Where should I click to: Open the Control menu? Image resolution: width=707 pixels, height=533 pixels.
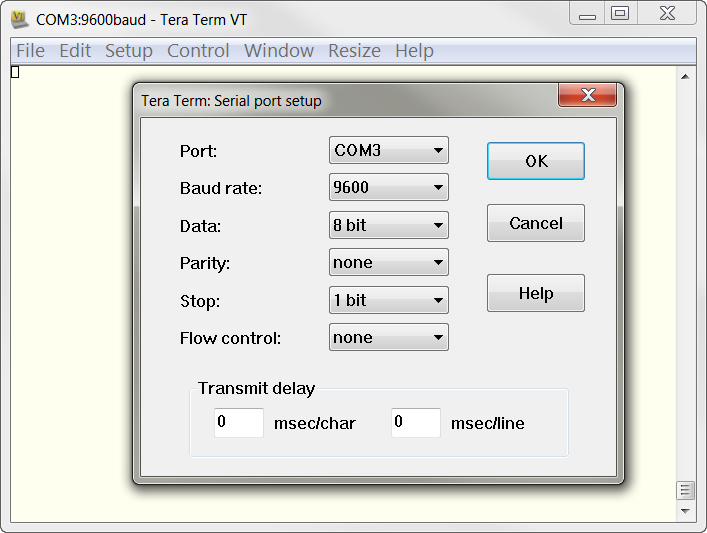[x=198, y=51]
